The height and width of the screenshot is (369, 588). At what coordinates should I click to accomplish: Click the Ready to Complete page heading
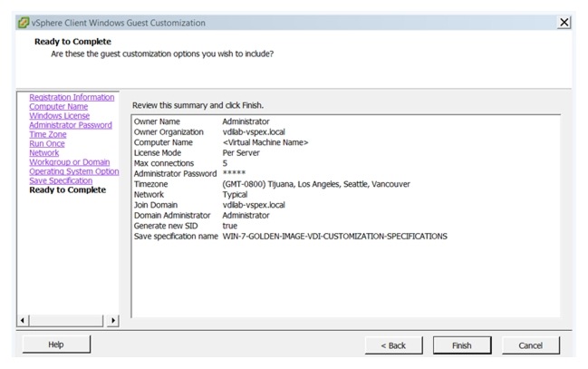[x=72, y=42]
